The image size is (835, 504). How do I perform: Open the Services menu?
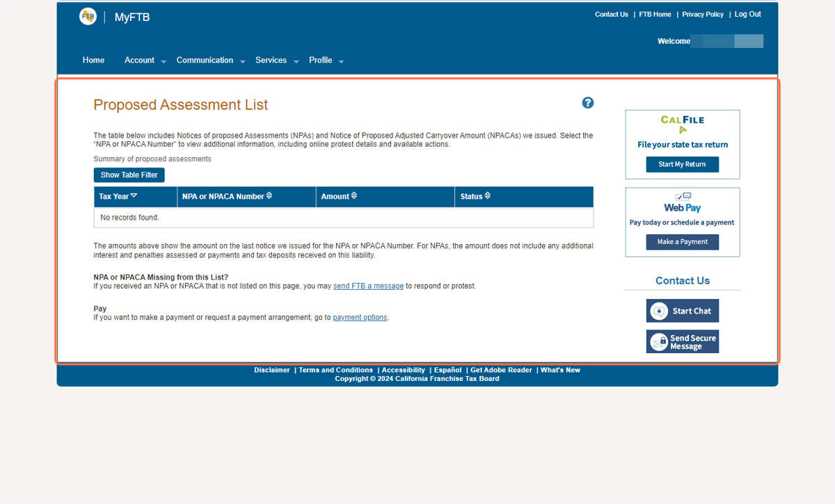271,60
